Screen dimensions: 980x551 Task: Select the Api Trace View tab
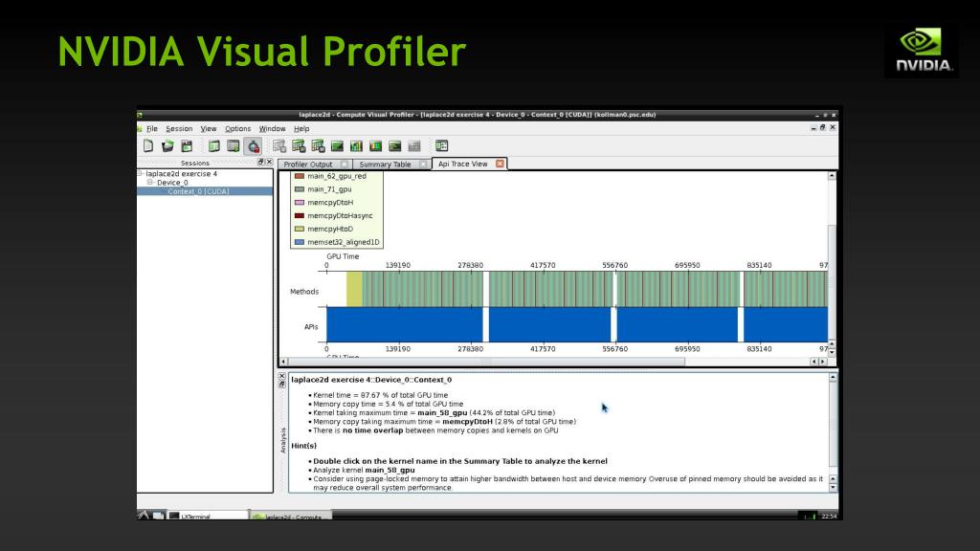(462, 164)
